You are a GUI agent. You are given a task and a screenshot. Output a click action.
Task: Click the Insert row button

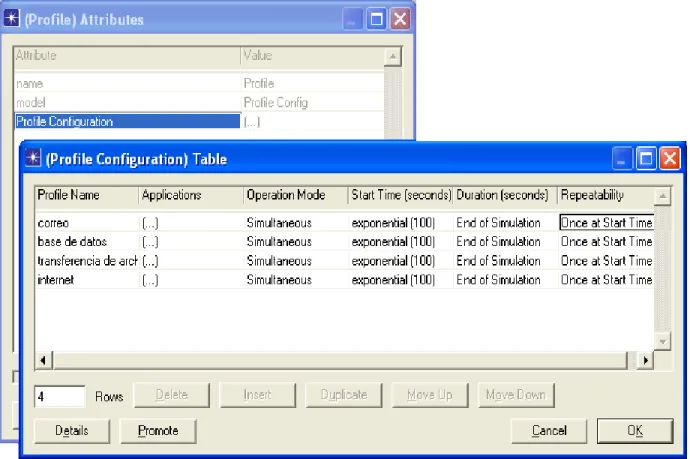(257, 395)
